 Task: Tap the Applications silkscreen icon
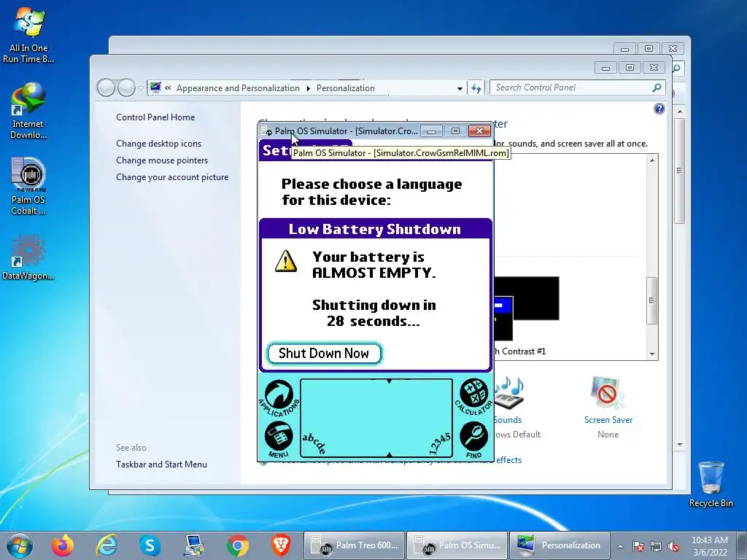click(x=279, y=399)
